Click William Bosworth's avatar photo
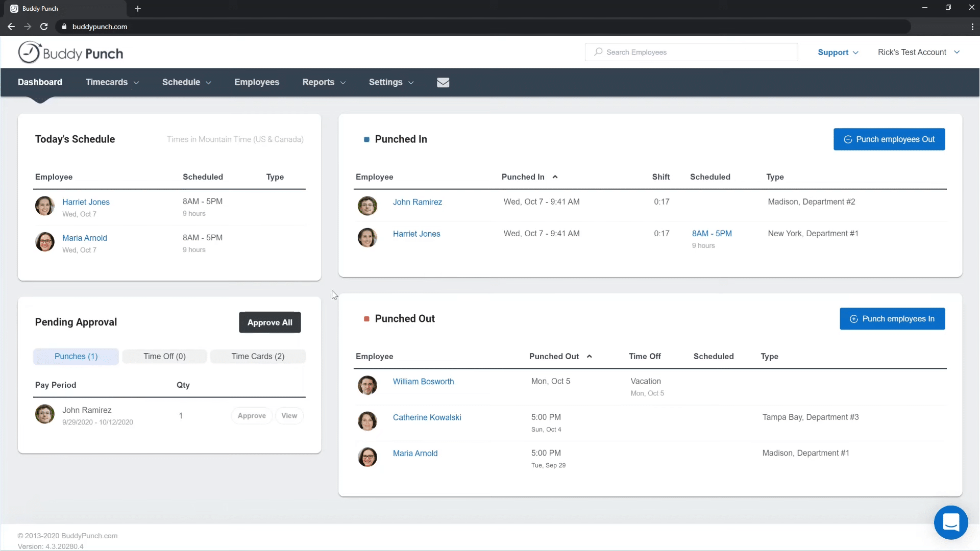Screen dimensions: 980x551 (367, 385)
